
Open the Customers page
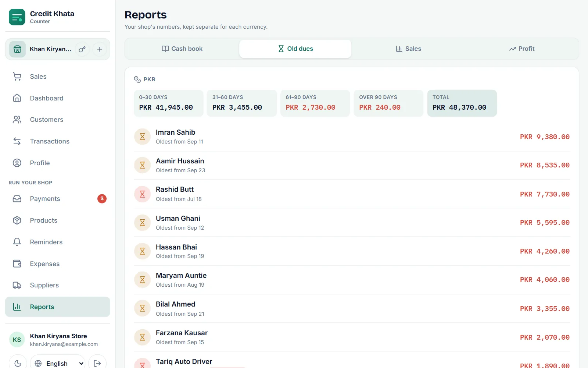(58, 120)
